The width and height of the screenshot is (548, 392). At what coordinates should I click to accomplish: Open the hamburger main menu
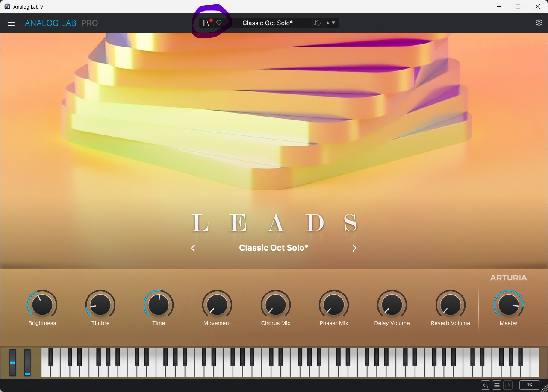11,23
